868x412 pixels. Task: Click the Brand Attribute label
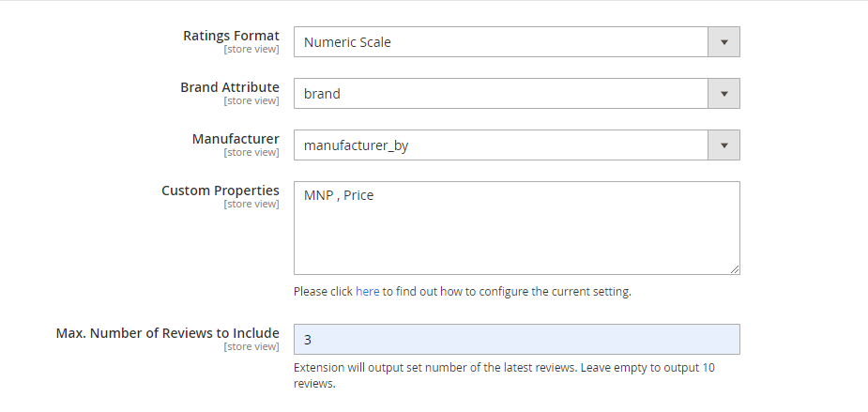pyautogui.click(x=230, y=87)
